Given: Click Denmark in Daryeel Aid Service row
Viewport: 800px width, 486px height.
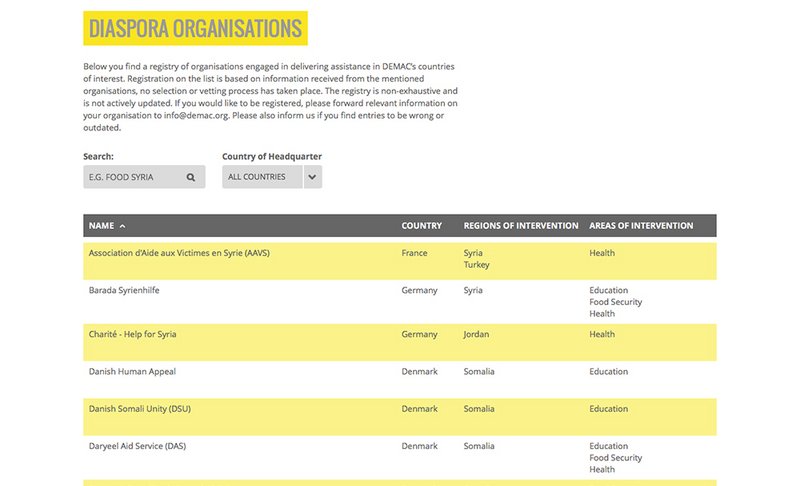Looking at the screenshot, I should click(419, 446).
